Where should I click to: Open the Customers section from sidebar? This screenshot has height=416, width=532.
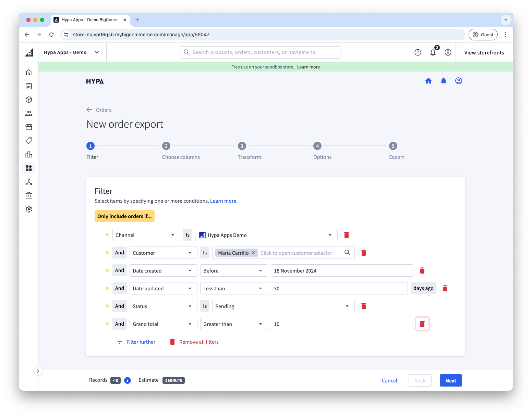[x=29, y=113]
